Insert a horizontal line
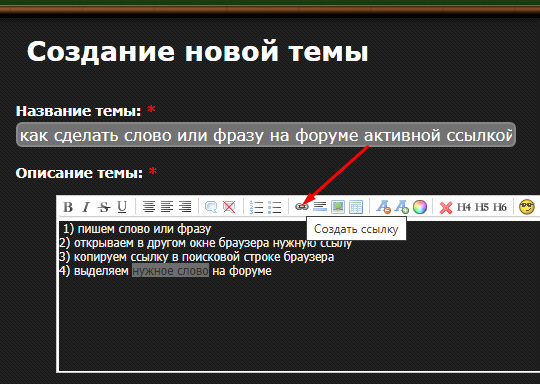The image size is (540, 384). click(320, 207)
